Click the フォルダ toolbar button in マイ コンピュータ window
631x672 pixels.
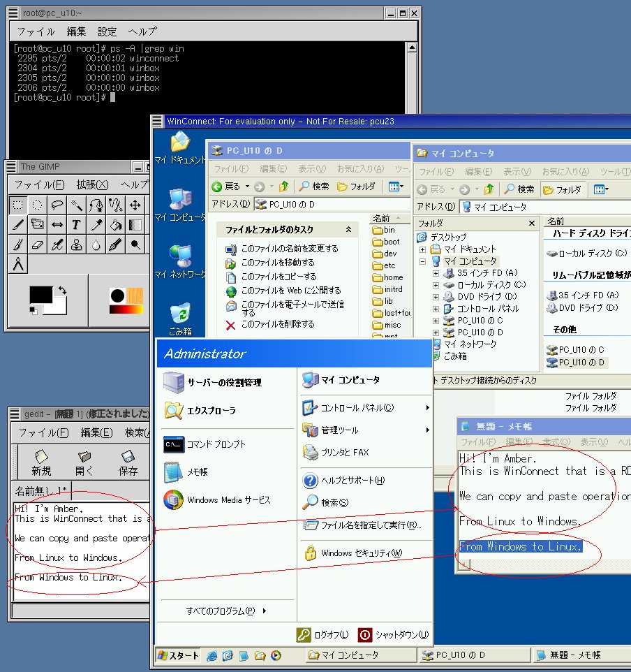[x=562, y=189]
